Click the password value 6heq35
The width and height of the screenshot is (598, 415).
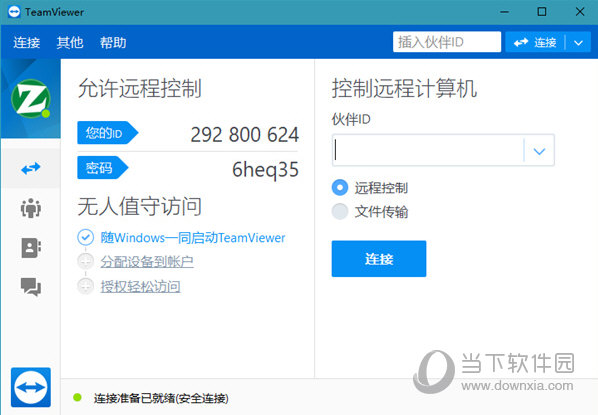pos(265,170)
